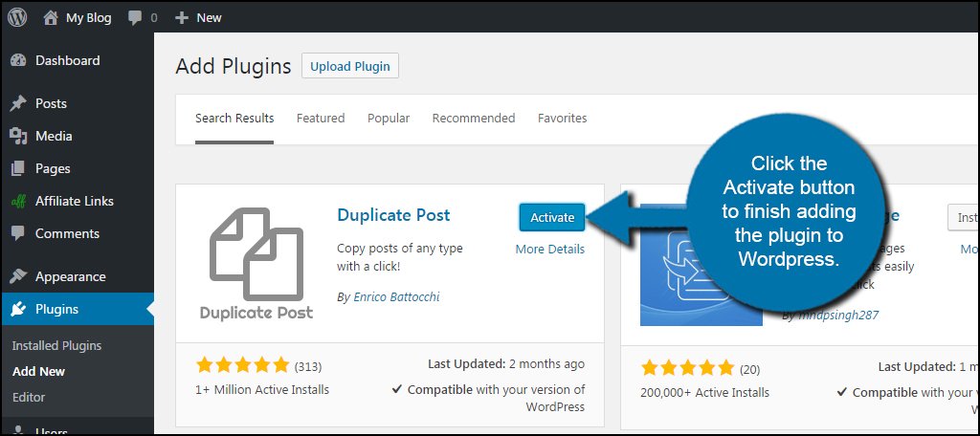980x436 pixels.
Task: Open More Details for Duplicate Post
Action: 550,250
